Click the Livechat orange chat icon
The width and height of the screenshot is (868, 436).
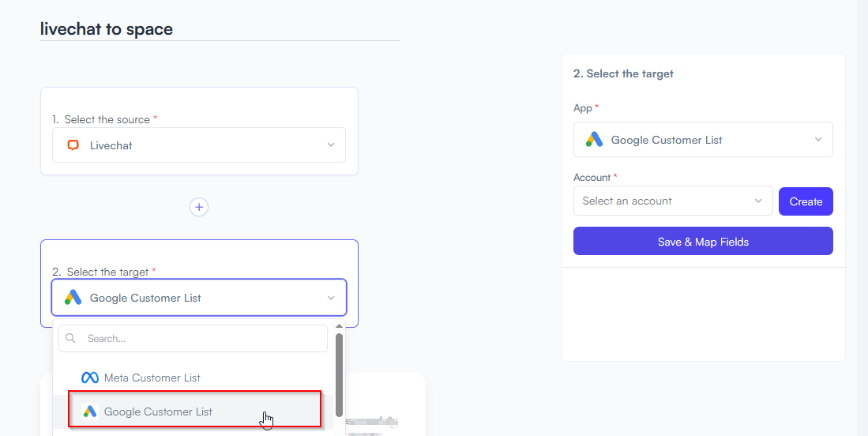(73, 145)
